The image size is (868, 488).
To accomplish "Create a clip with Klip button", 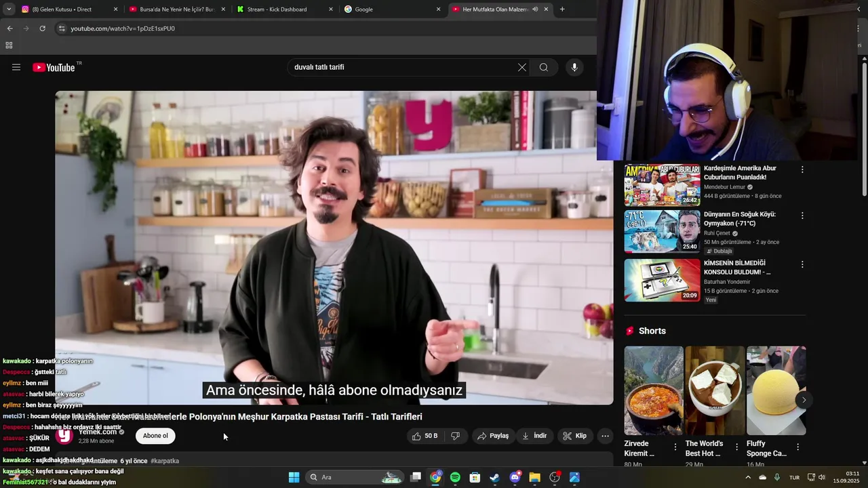I will click(x=574, y=436).
